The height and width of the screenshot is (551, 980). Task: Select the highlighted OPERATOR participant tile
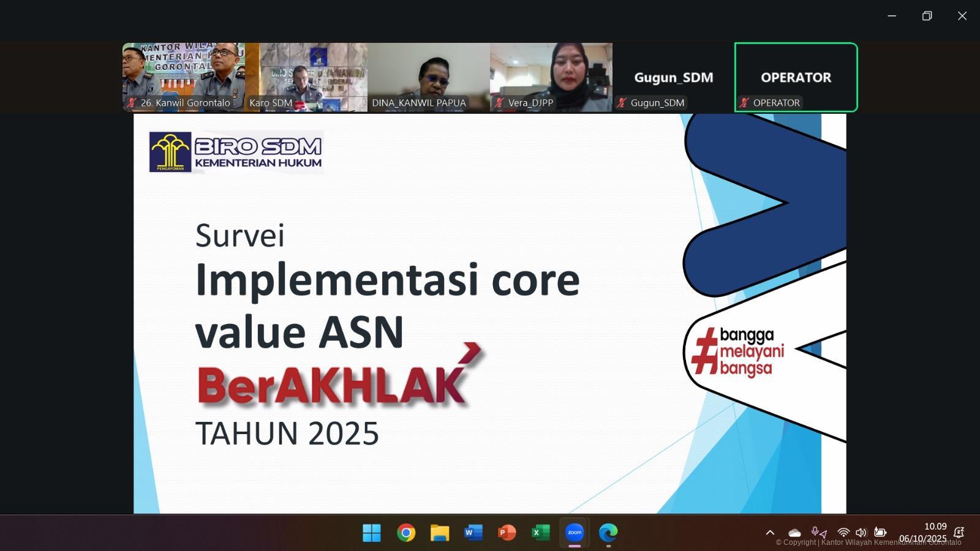pyautogui.click(x=796, y=77)
